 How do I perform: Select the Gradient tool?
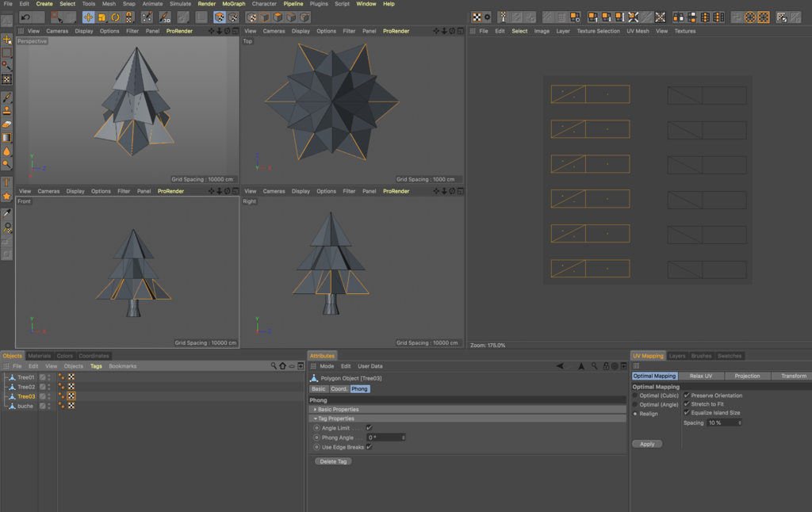click(6, 138)
